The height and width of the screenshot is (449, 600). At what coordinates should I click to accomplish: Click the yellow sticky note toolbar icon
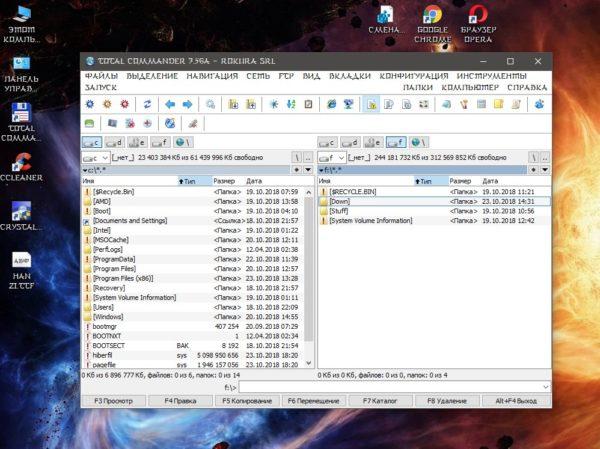tap(498, 104)
